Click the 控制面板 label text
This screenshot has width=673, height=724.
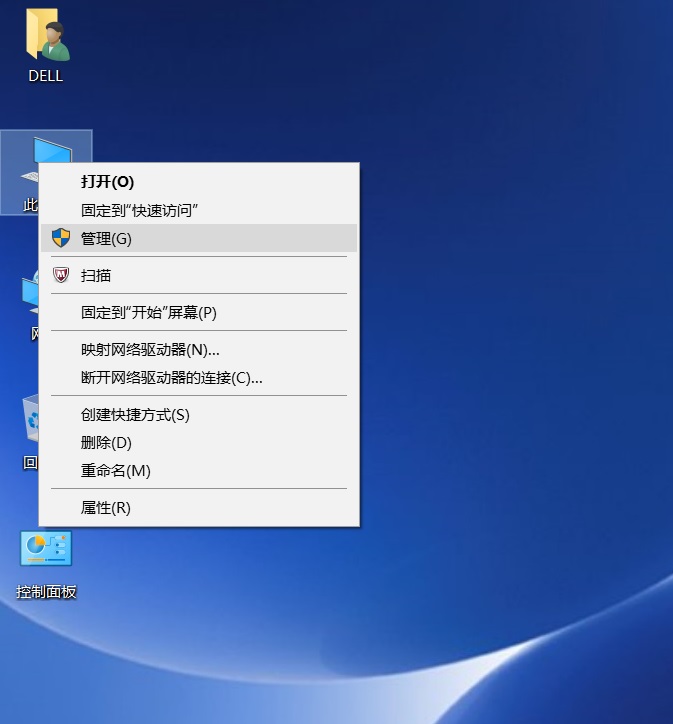(x=46, y=591)
